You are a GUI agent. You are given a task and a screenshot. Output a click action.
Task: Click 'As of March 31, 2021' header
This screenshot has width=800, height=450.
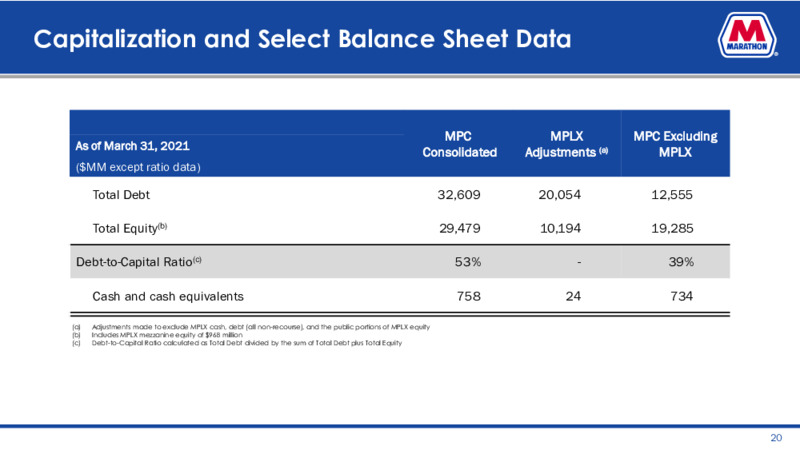point(132,146)
